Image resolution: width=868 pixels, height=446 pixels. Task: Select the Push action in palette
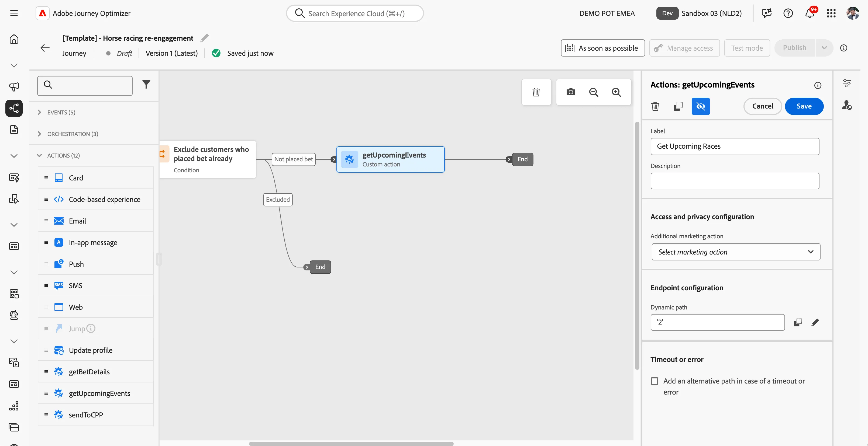[x=96, y=264]
